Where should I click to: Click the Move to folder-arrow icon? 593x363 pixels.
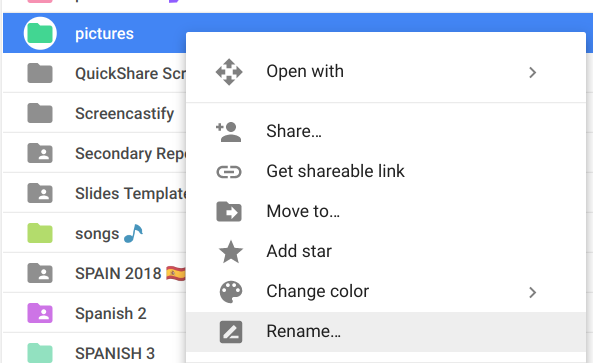229,211
